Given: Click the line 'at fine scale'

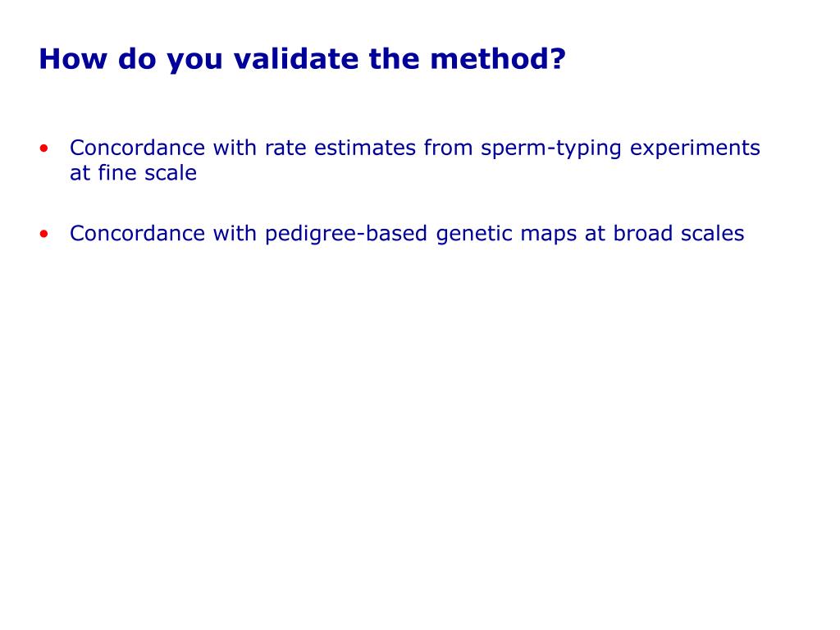Looking at the screenshot, I should click(x=134, y=173).
